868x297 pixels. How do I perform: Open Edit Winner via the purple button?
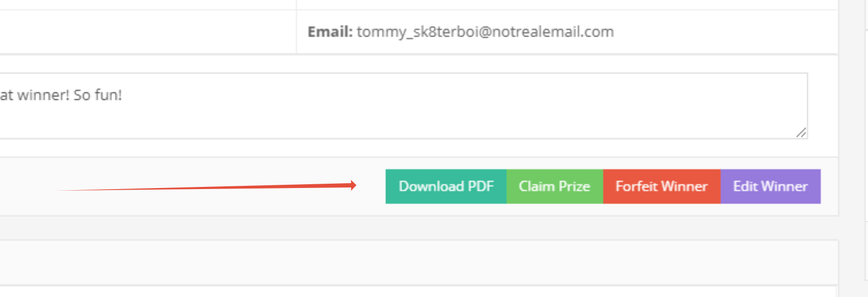coord(770,186)
